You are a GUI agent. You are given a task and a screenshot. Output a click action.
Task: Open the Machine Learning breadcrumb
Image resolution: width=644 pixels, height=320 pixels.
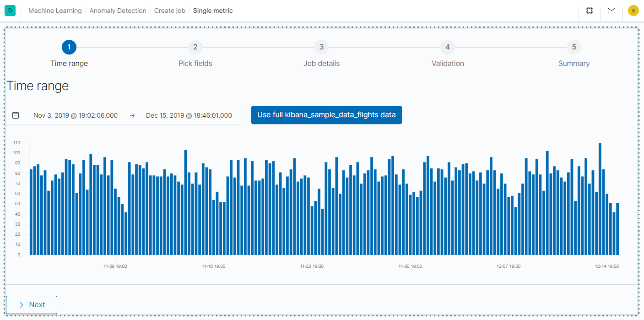55,10
